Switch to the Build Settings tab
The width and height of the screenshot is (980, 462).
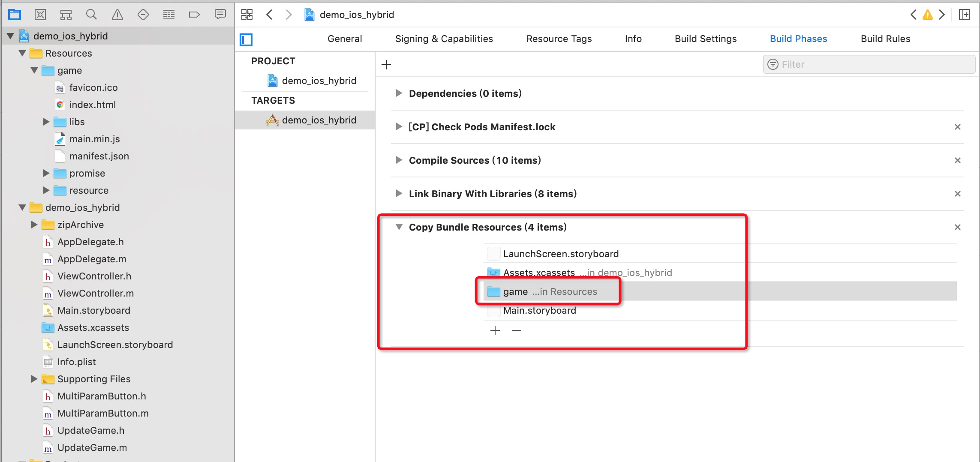tap(706, 39)
